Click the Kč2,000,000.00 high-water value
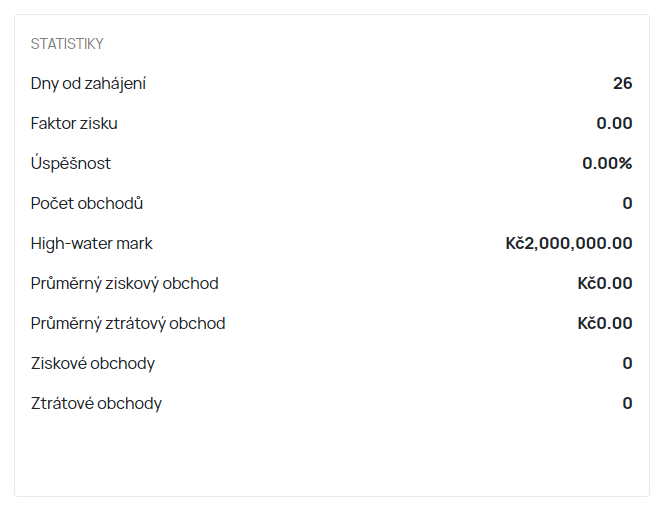Image resolution: width=659 pixels, height=515 pixels. [x=569, y=243]
